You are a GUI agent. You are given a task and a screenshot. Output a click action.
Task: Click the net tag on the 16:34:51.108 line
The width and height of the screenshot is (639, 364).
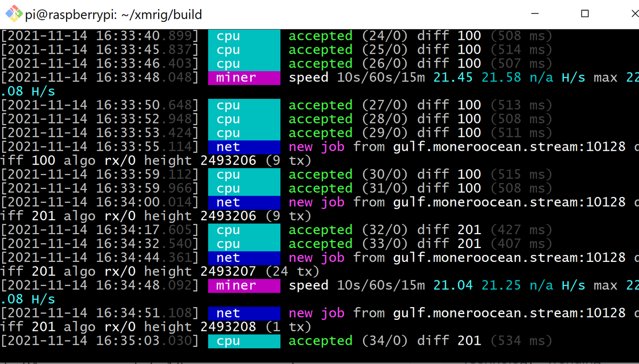(x=244, y=313)
